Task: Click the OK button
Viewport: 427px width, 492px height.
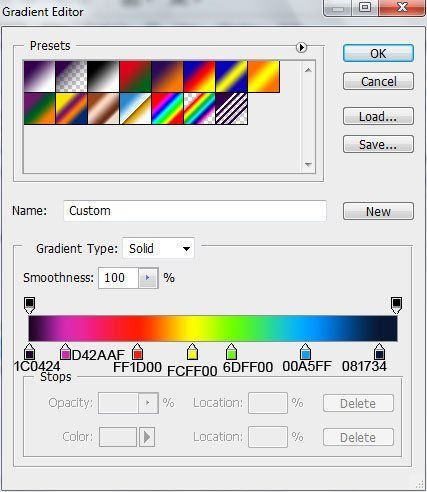Action: point(378,53)
